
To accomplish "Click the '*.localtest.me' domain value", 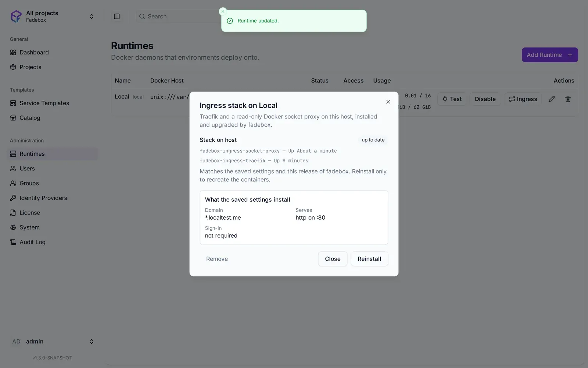I will 223,217.
